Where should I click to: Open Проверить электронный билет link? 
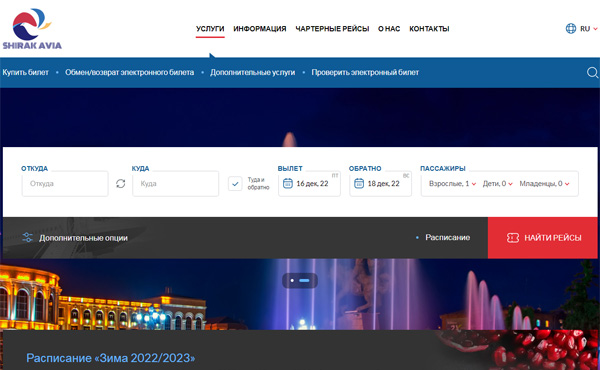tap(365, 72)
